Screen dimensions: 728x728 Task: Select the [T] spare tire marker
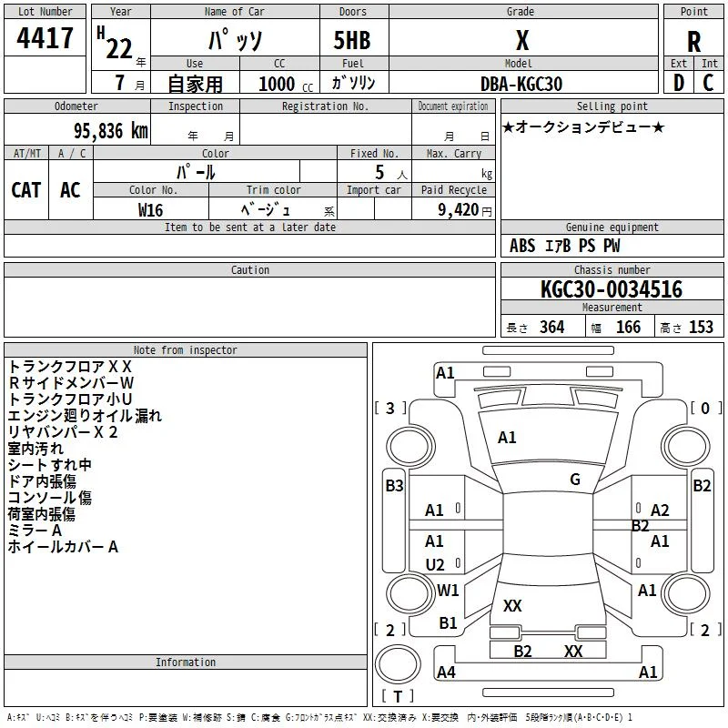398,697
